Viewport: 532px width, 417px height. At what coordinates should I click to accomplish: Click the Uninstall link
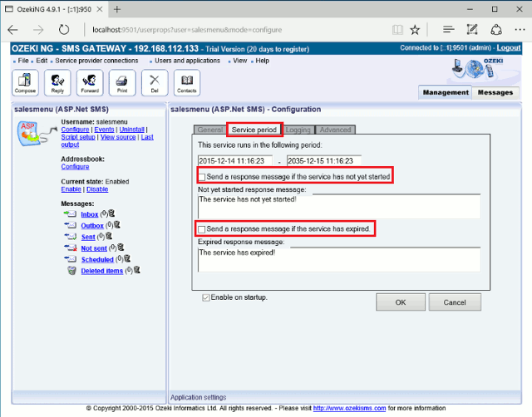(x=131, y=130)
